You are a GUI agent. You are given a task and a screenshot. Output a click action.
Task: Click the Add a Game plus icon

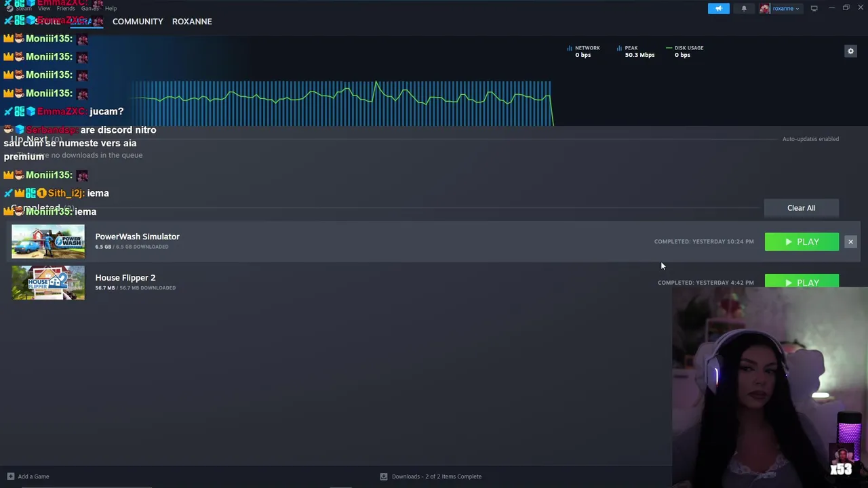10,476
